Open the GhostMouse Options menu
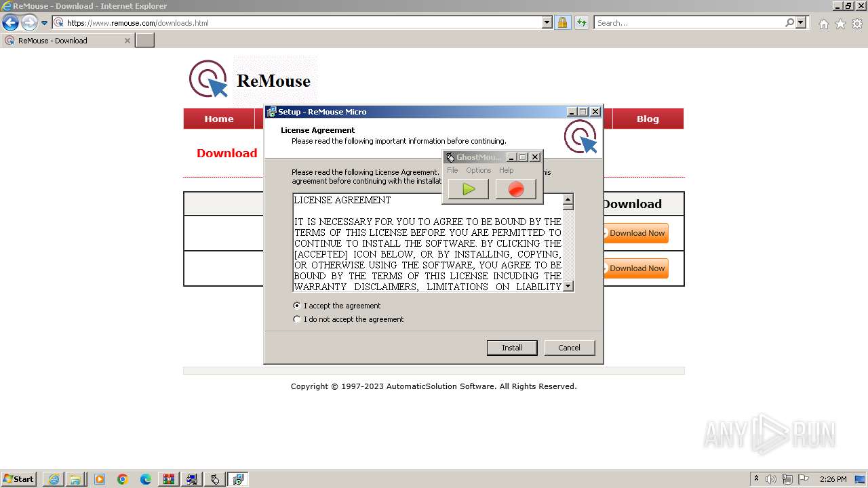 (478, 170)
